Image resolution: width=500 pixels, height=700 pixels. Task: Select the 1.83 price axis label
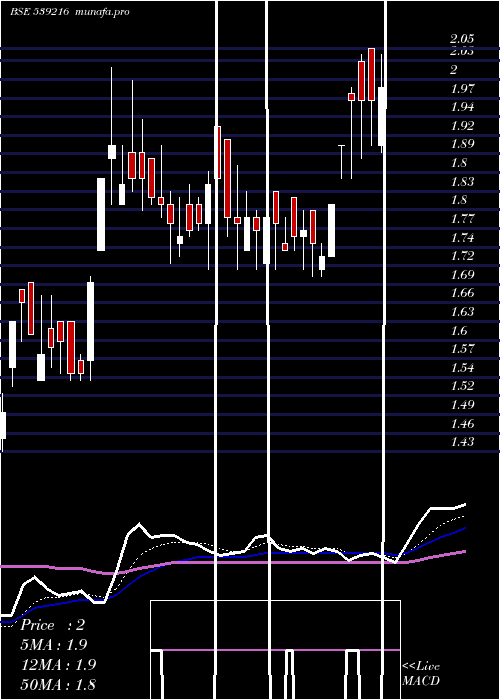462,182
